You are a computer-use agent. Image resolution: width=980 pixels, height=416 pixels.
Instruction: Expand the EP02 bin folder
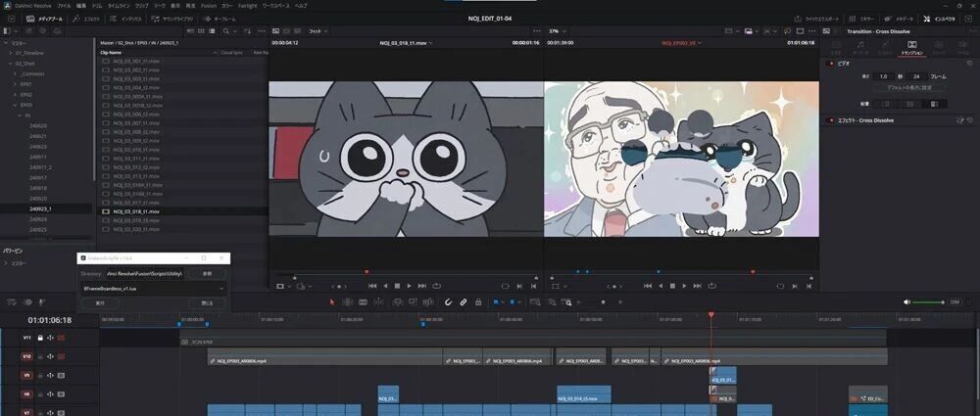tap(16, 94)
